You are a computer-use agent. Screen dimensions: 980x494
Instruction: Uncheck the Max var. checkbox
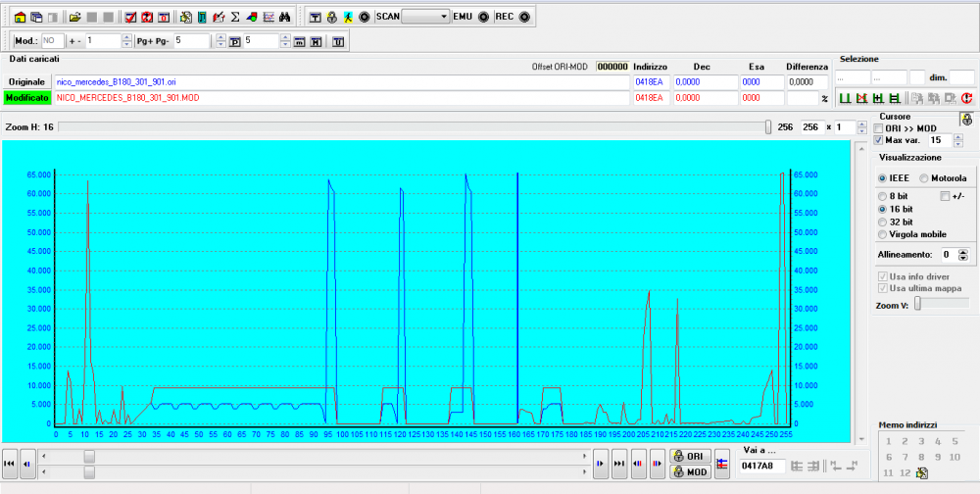tap(878, 141)
